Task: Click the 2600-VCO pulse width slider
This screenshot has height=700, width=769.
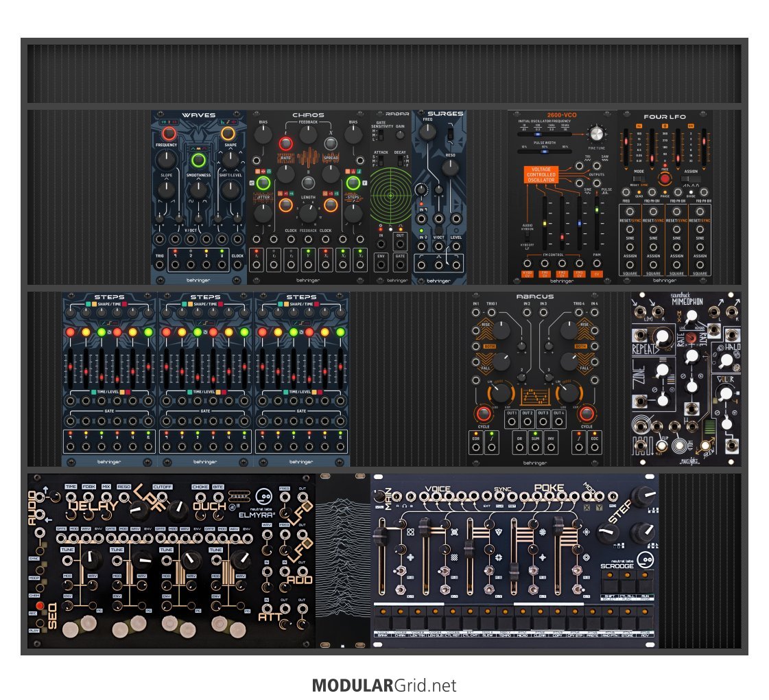Action: (x=545, y=152)
